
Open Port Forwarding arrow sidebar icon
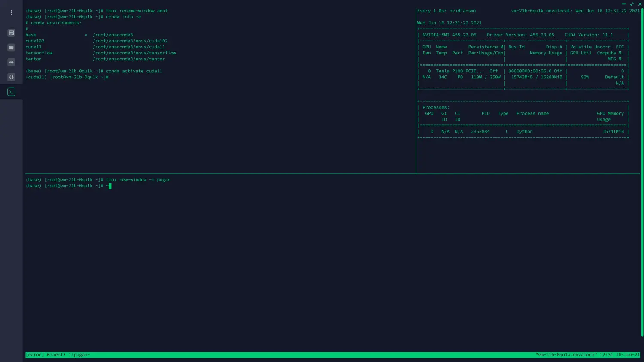click(x=11, y=63)
